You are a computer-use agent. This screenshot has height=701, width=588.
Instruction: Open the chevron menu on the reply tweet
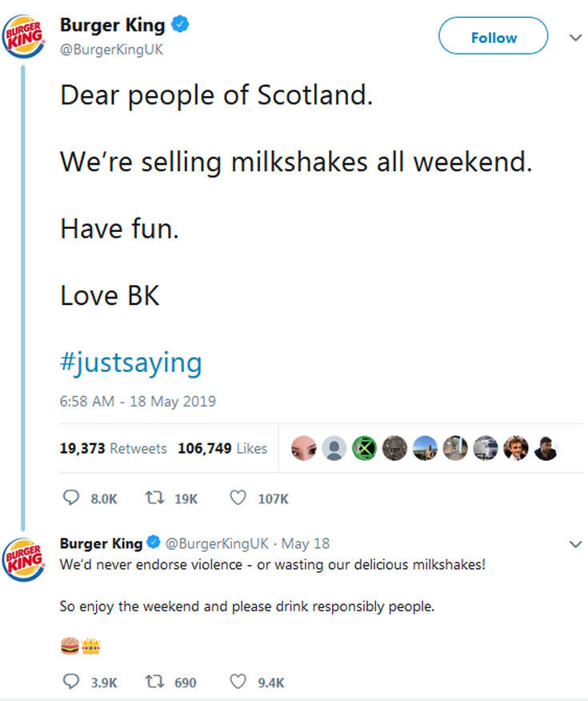click(x=573, y=543)
